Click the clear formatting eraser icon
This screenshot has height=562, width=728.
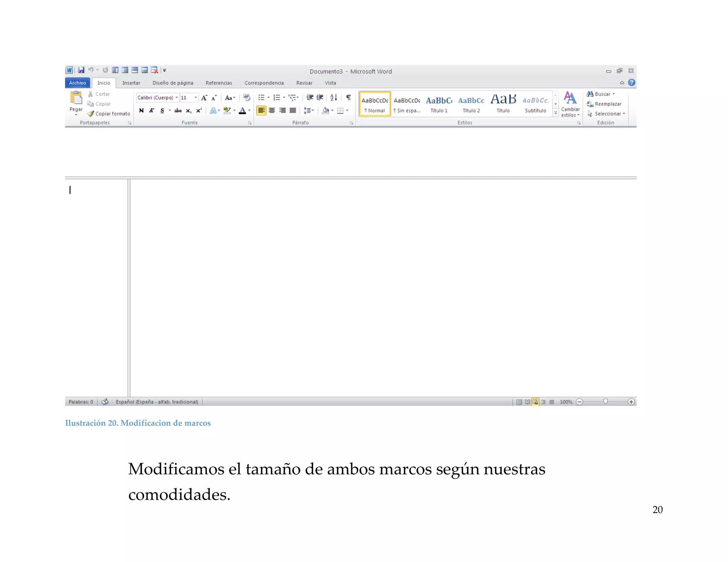[x=246, y=97]
